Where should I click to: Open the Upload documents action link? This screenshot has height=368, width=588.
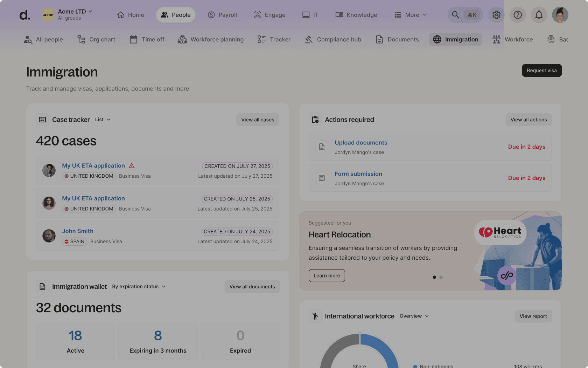click(x=361, y=143)
